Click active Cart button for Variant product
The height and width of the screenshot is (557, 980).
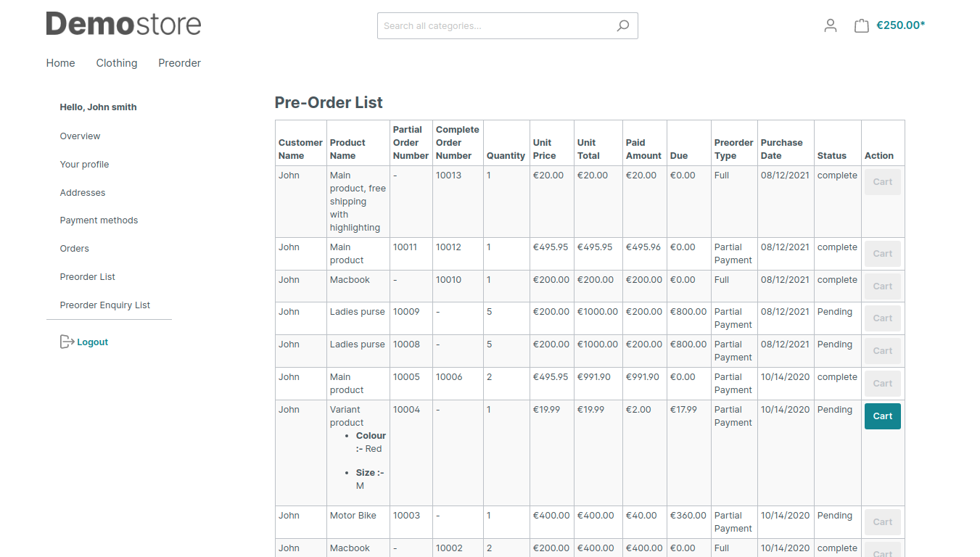click(x=883, y=416)
